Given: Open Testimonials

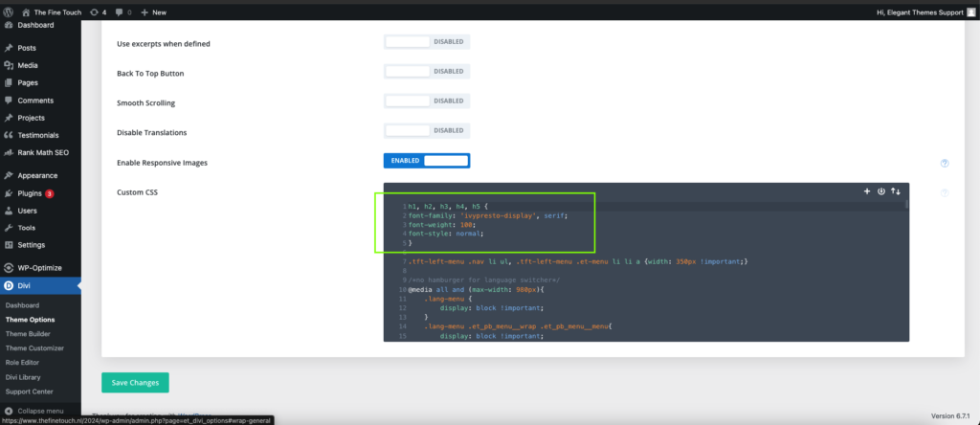Looking at the screenshot, I should [40, 136].
